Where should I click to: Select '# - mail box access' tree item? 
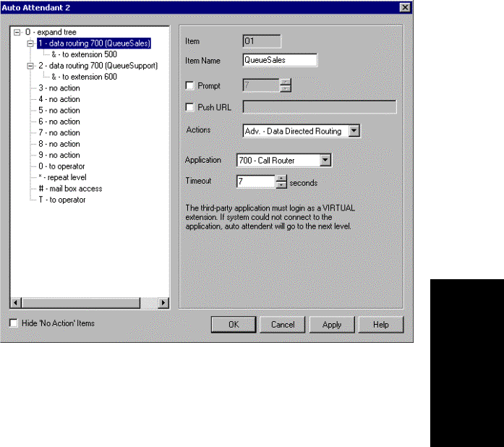pyautogui.click(x=70, y=189)
